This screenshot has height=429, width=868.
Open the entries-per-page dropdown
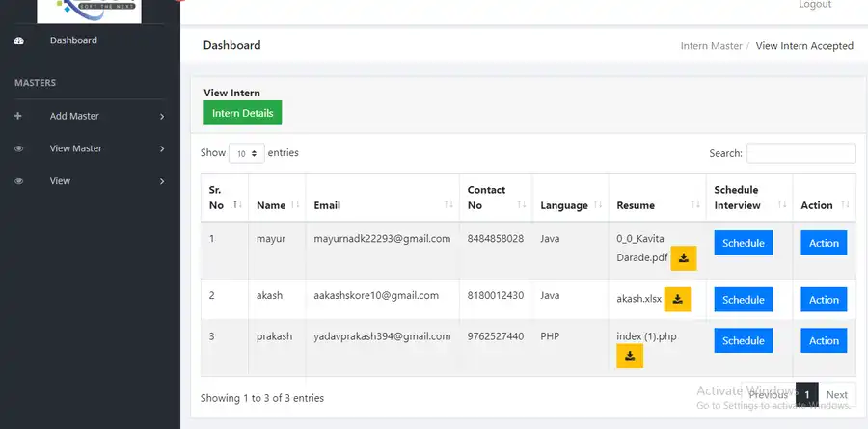point(246,153)
